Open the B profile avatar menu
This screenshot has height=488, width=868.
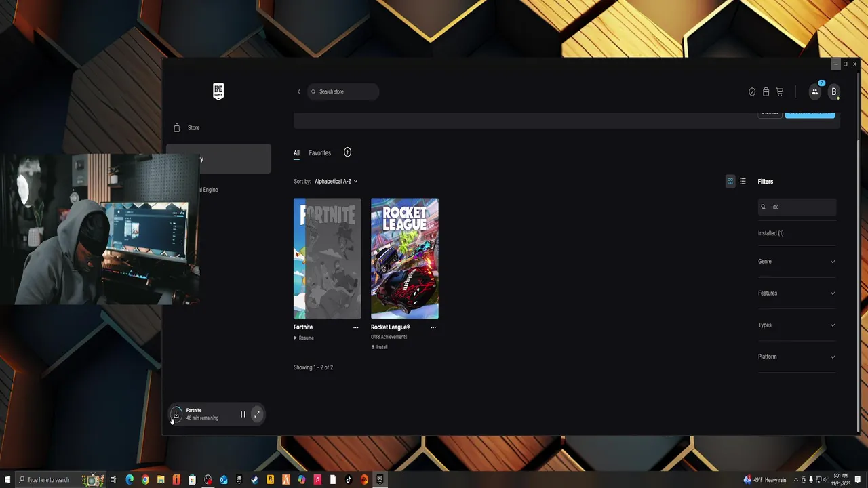click(x=833, y=91)
